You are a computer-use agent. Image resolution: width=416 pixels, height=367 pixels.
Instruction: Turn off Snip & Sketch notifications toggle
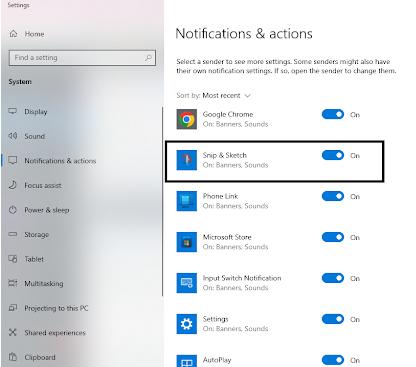point(333,155)
